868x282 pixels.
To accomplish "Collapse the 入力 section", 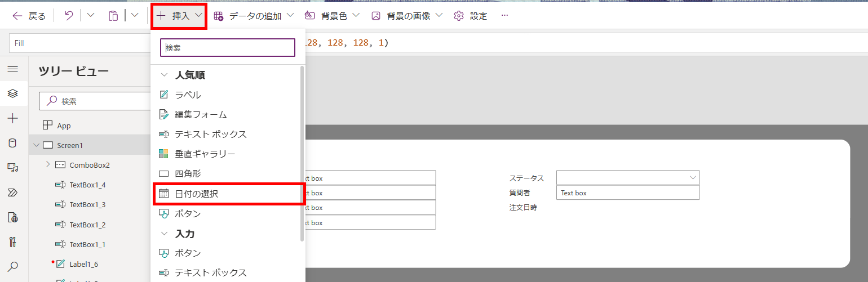I will (165, 233).
